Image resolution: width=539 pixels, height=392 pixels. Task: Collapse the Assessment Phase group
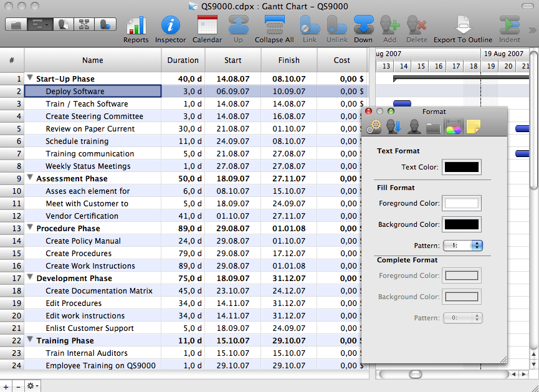coord(29,178)
